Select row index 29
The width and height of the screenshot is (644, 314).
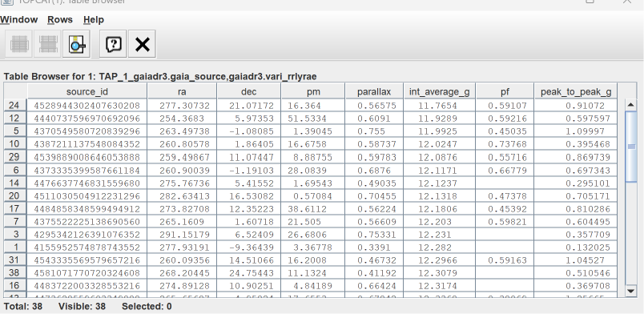[14, 157]
